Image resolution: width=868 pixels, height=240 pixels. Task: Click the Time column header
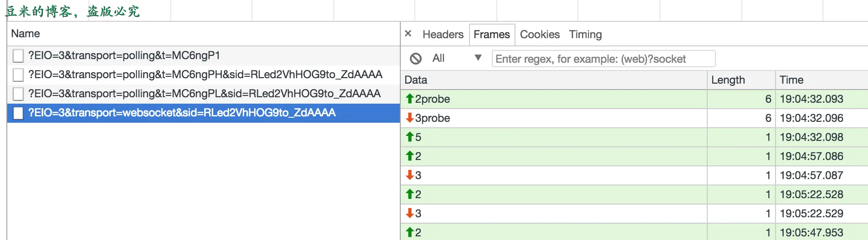(x=822, y=80)
